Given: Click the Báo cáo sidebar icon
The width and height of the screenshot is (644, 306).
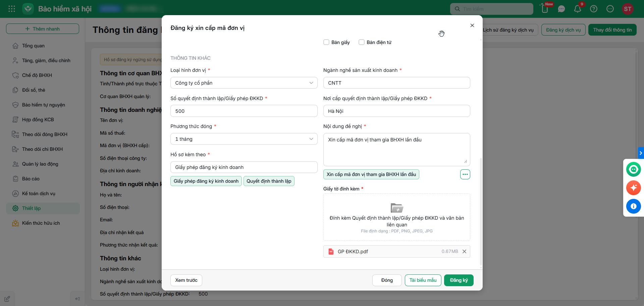Looking at the screenshot, I should (15, 179).
